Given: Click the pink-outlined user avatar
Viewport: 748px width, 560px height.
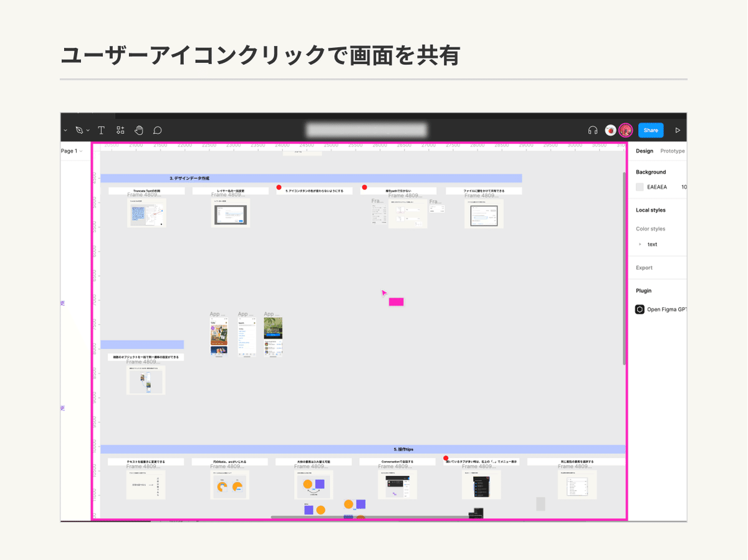Looking at the screenshot, I should (x=626, y=130).
